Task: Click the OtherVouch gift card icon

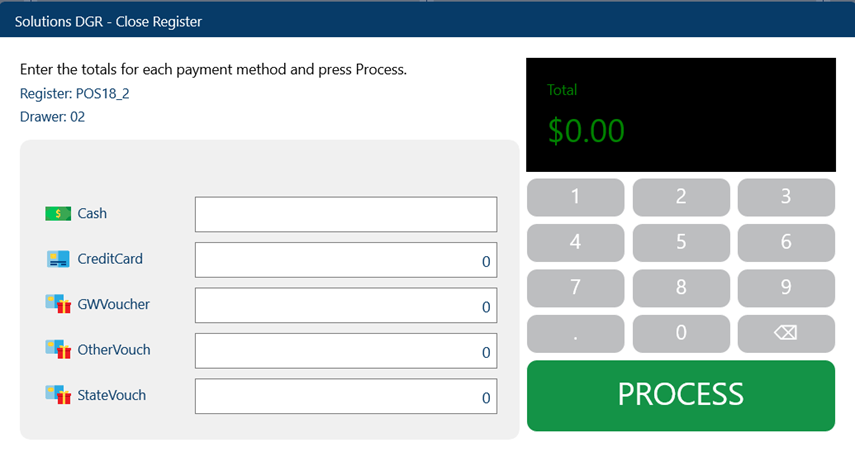Action: coord(58,350)
